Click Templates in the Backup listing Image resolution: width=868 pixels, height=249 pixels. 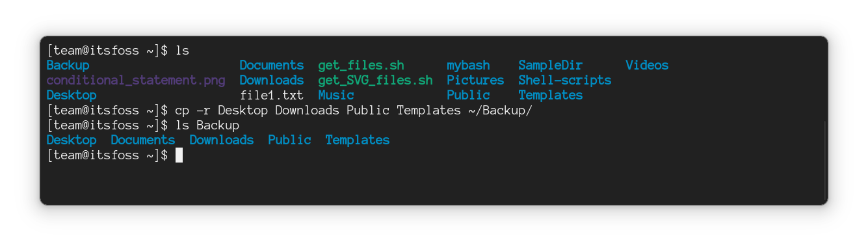(358, 140)
